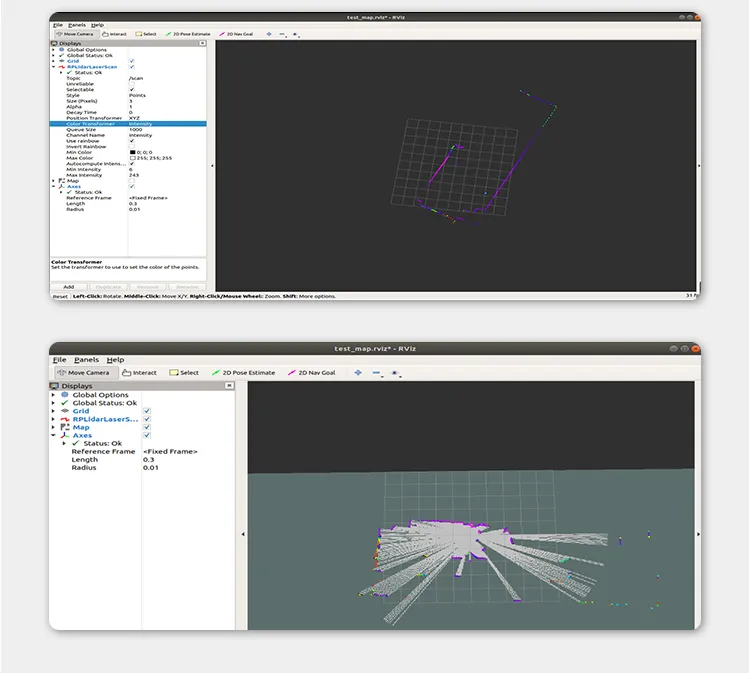Disable Map display checkbox in lower window
750x674 pixels.
pyautogui.click(x=147, y=427)
